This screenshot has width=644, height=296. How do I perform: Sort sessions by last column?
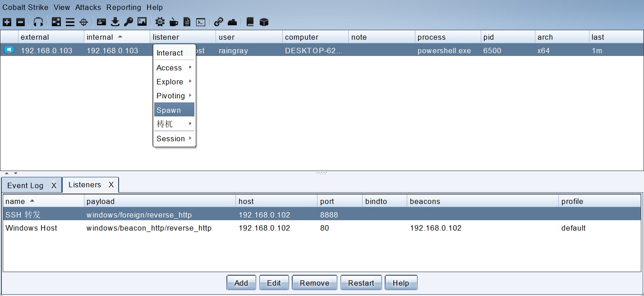point(616,37)
